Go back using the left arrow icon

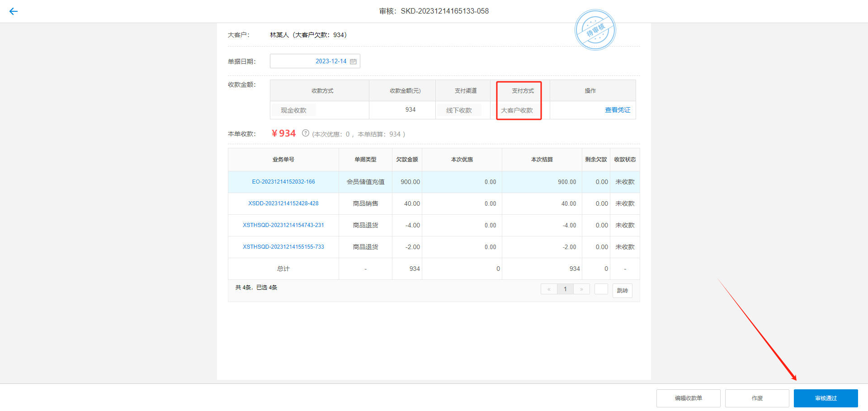(14, 11)
